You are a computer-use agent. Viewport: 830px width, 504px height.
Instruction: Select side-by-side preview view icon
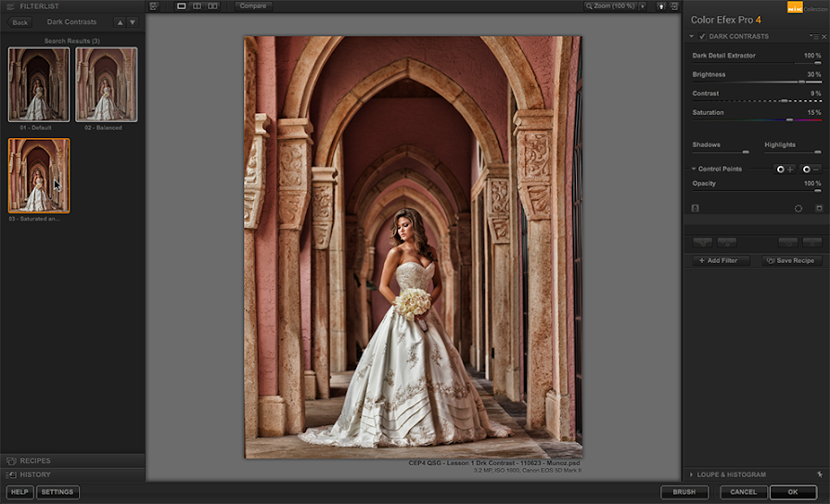pos(212,6)
